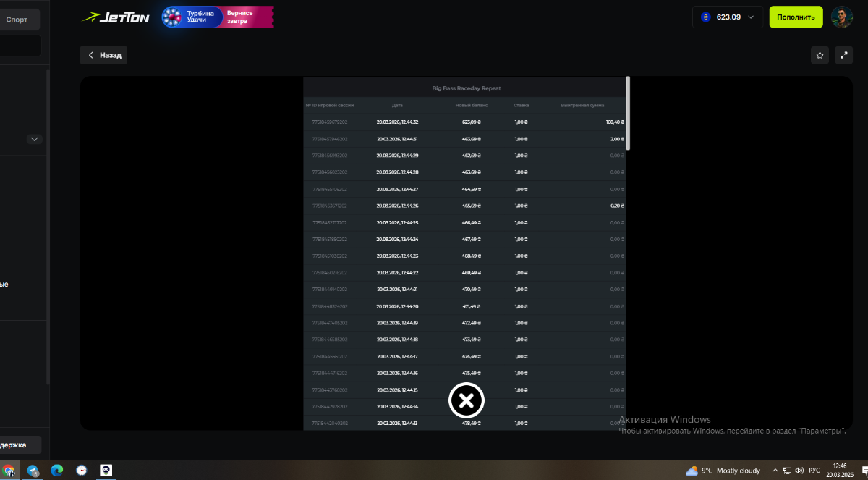Select the top row with 160,40 win
The width and height of the screenshot is (868, 480).
(467, 122)
